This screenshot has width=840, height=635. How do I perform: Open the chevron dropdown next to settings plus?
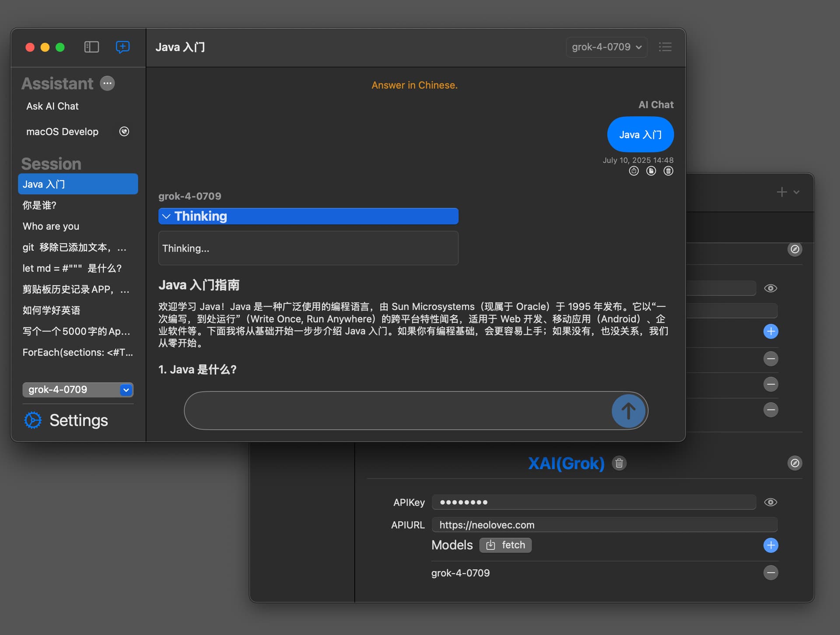click(796, 192)
